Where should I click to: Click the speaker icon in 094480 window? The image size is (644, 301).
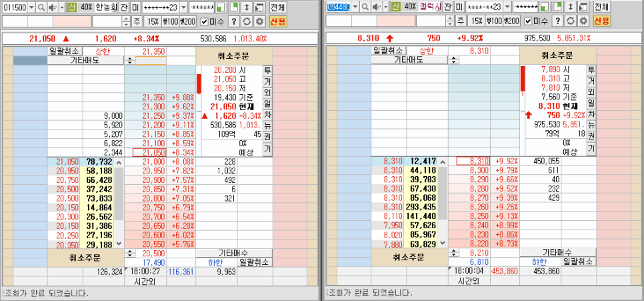pos(376,7)
